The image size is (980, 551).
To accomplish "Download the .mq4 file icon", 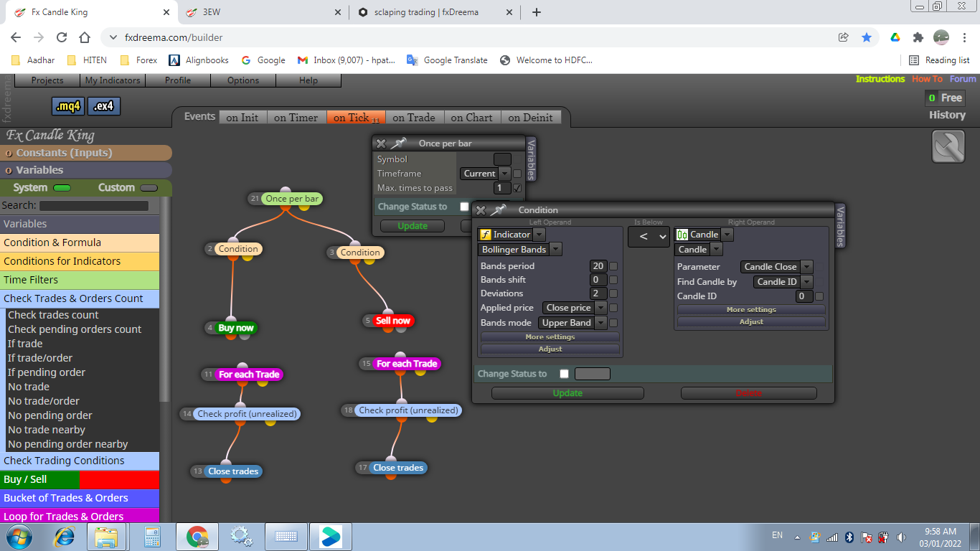I will 68,106.
